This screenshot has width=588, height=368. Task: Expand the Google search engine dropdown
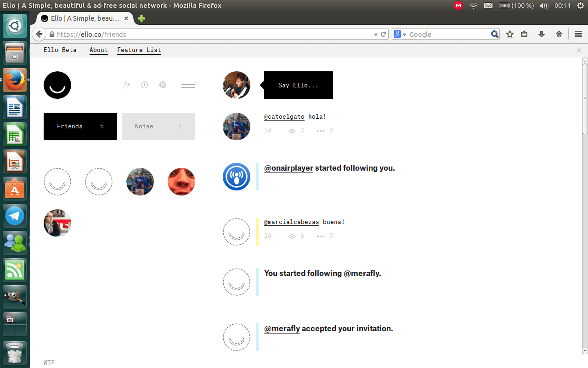click(x=401, y=34)
